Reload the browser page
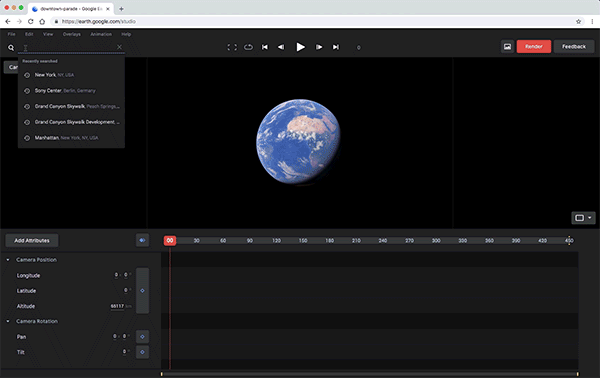This screenshot has height=378, width=600. click(31, 21)
